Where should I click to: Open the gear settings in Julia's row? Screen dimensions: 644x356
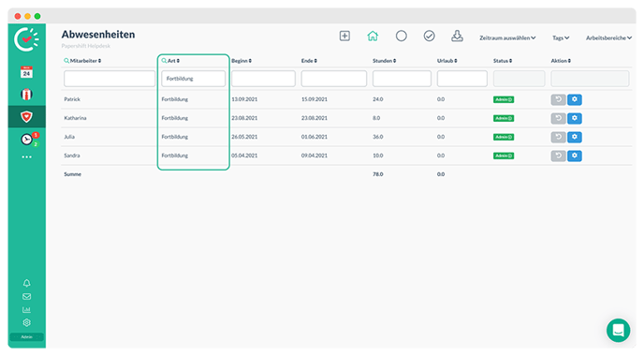574,137
